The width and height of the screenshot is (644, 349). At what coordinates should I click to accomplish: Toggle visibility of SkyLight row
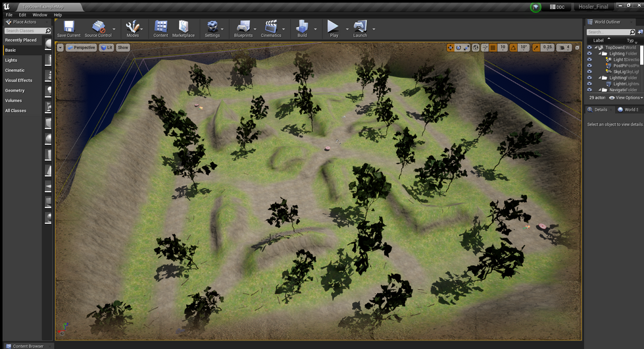coord(589,72)
